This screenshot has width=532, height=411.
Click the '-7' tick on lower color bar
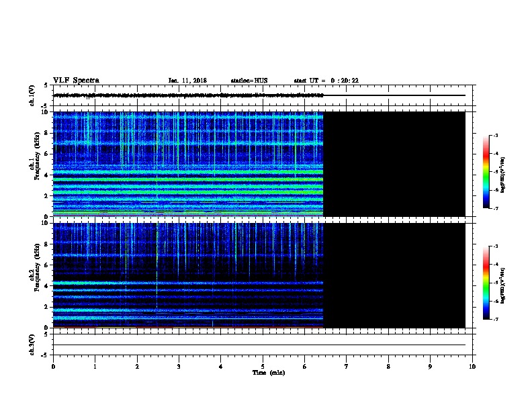click(496, 320)
